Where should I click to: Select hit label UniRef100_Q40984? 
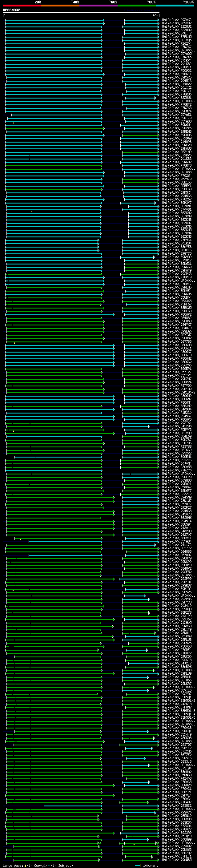coord(177,410)
